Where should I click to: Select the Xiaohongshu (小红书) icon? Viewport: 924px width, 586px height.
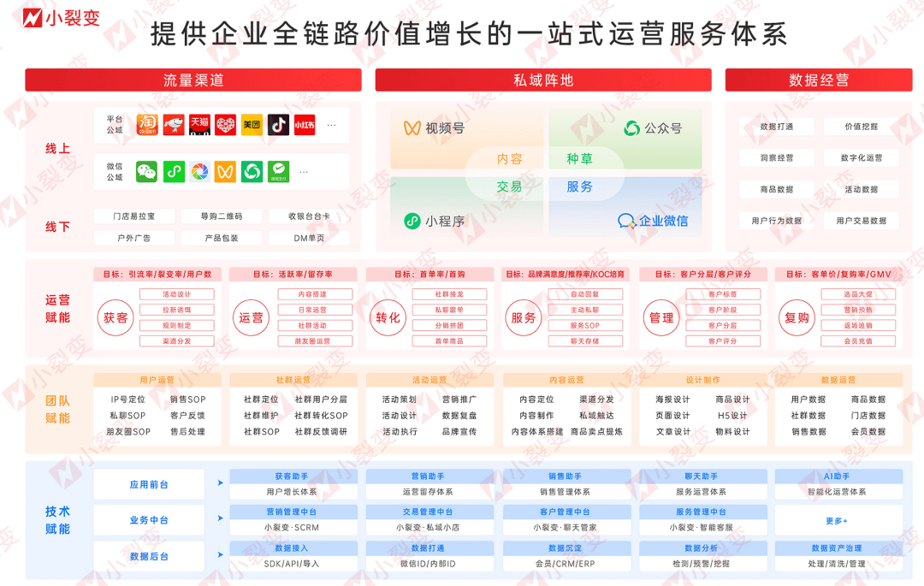[x=305, y=125]
